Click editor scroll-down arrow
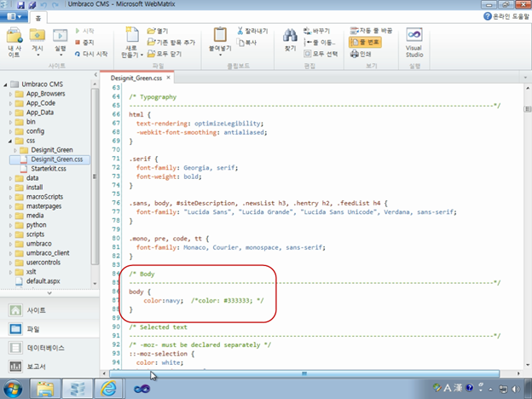Image resolution: width=532 pixels, height=399 pixels. (528, 365)
